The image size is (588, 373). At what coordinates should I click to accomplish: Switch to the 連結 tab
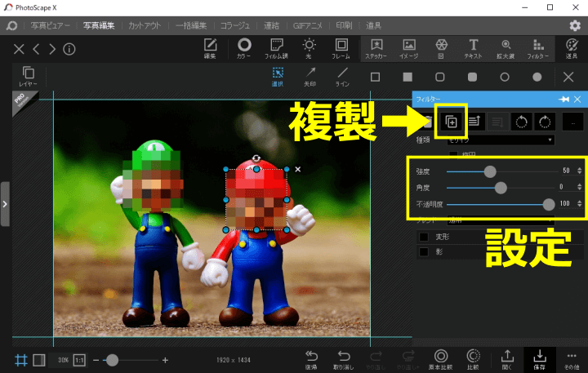(271, 25)
